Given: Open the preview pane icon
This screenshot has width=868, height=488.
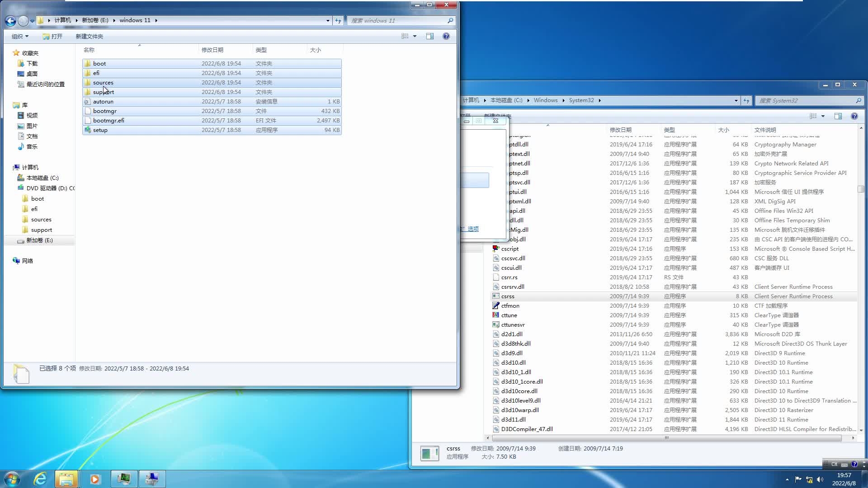Looking at the screenshot, I should click(x=430, y=36).
